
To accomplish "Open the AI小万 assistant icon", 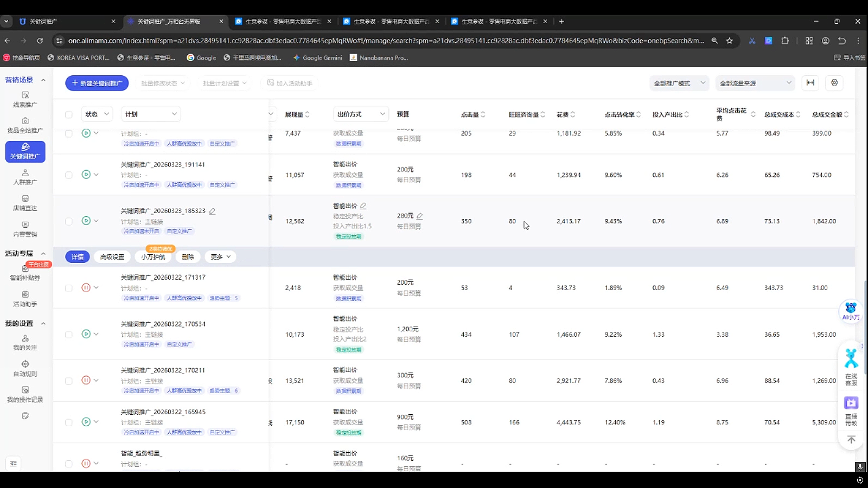I will [850, 311].
